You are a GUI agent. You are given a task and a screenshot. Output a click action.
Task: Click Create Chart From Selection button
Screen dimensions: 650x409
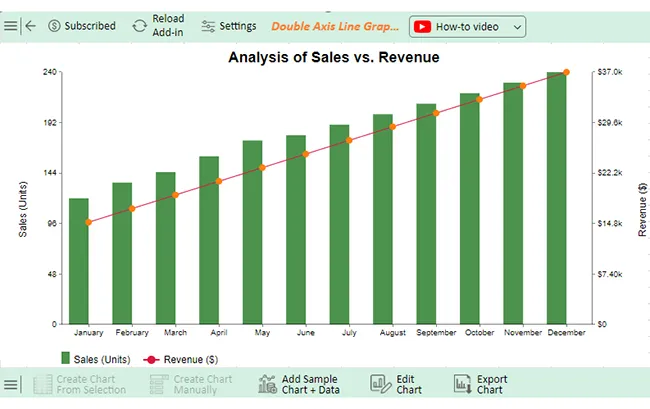(79, 385)
